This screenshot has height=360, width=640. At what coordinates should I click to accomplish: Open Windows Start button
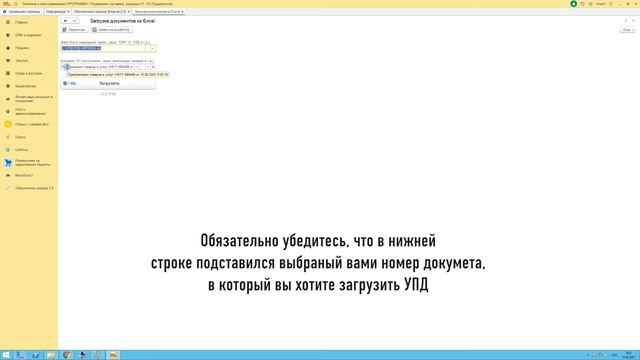click(x=6, y=355)
